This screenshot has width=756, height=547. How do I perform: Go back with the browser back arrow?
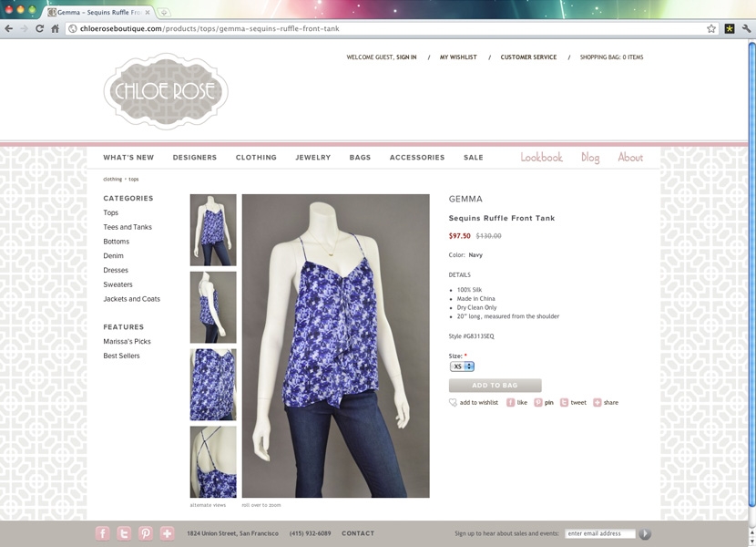8,28
